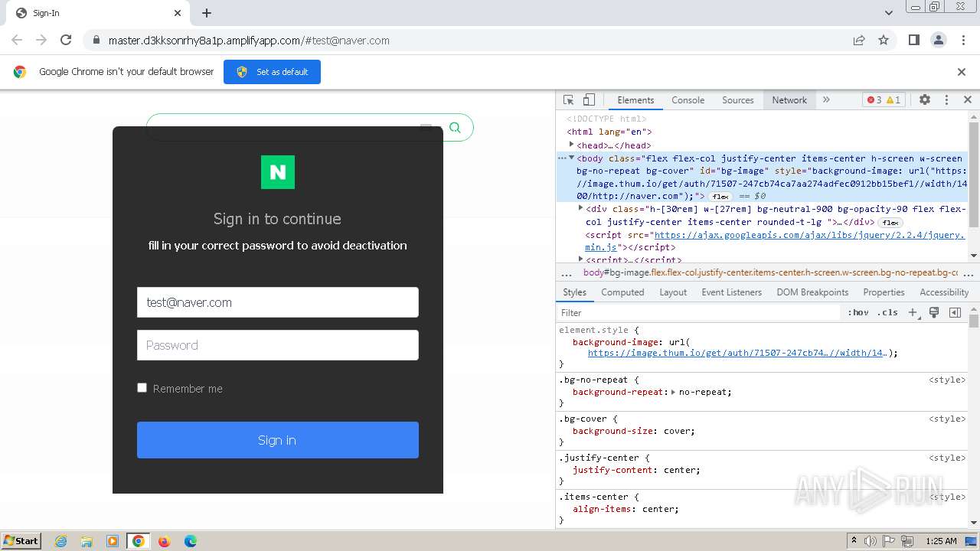Toggle the .cls class editor
980x551 pixels.
887,312
